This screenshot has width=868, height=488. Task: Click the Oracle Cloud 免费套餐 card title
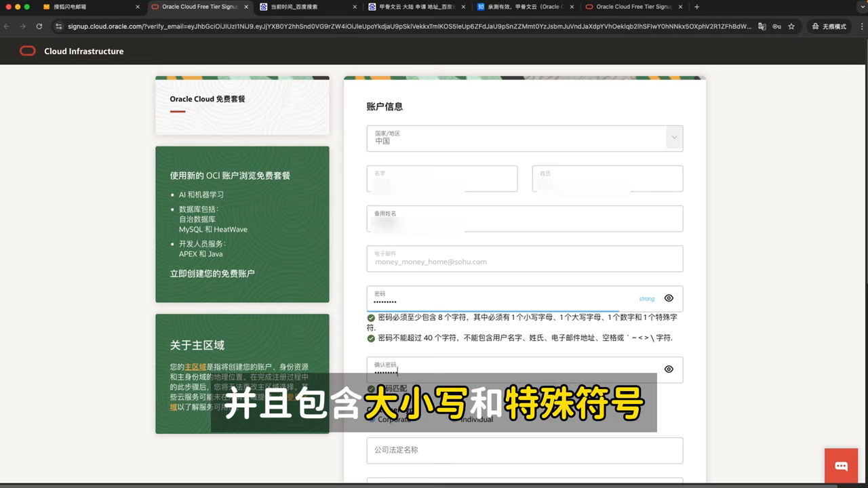[x=208, y=99]
